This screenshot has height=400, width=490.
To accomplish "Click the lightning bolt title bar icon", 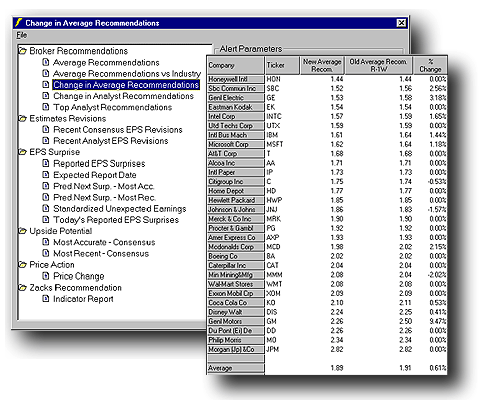I will 19,23.
